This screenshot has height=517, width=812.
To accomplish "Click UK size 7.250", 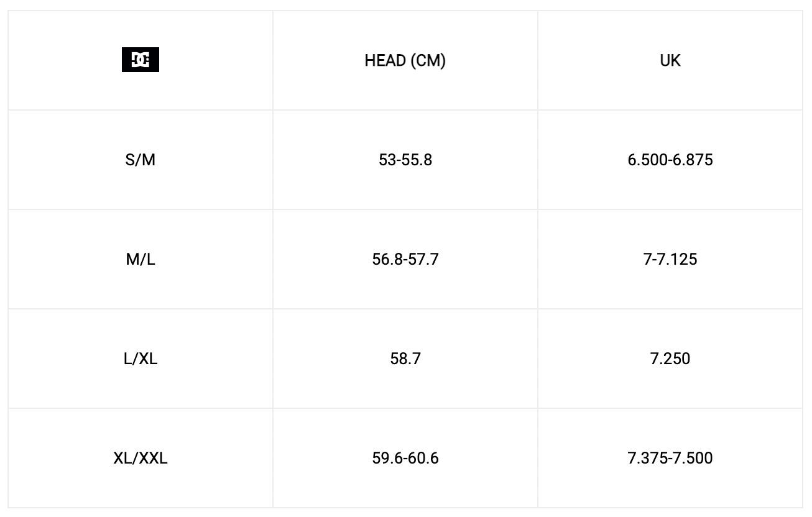I will click(x=670, y=359).
